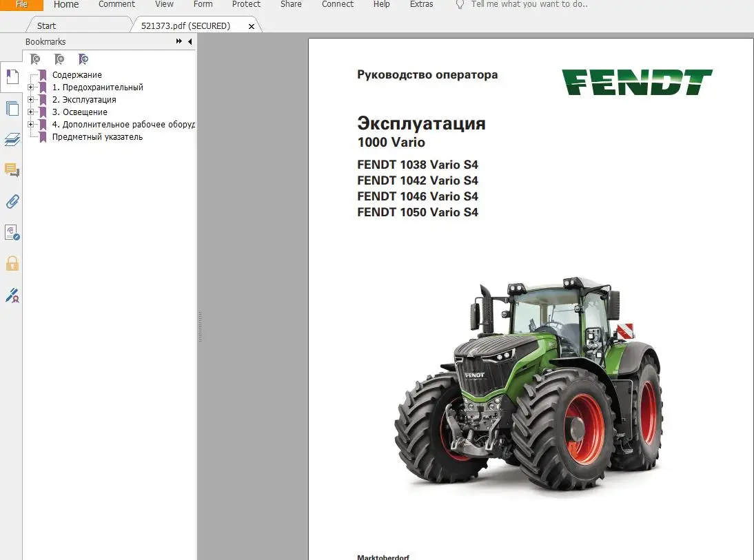Open the Security padlock panel
Screen dimensions: 754x560
click(12, 263)
